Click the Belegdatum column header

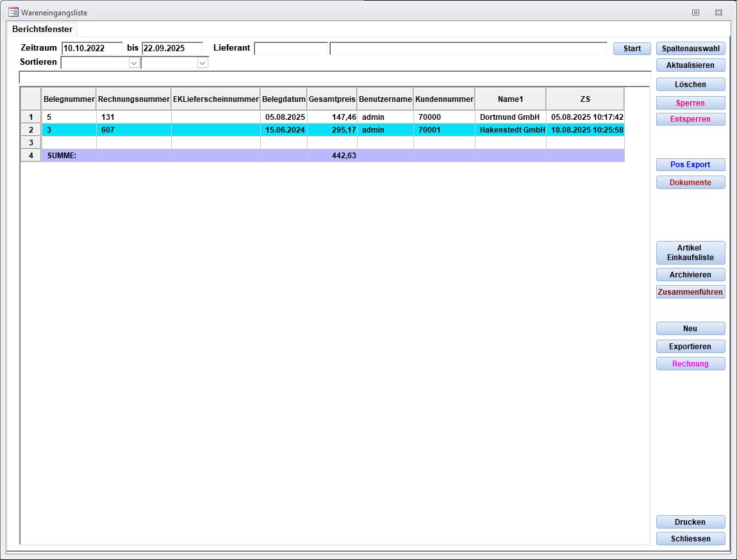click(283, 99)
